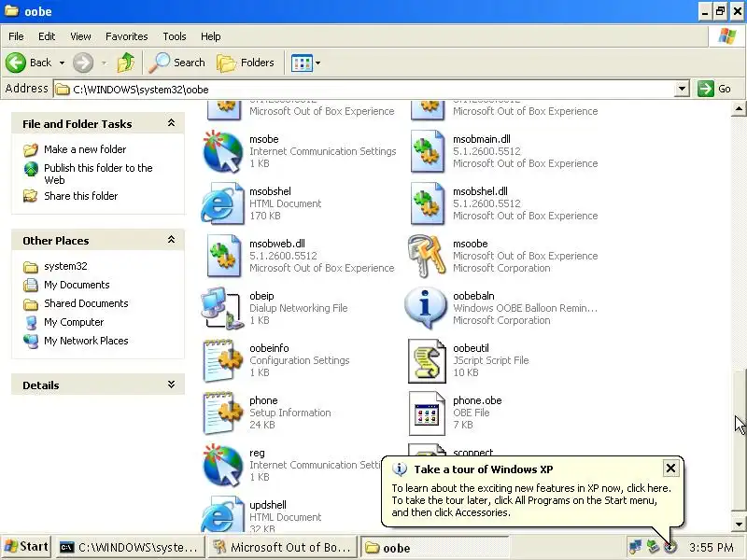Open the Address bar dropdown
The height and width of the screenshot is (560, 747).
click(x=683, y=89)
